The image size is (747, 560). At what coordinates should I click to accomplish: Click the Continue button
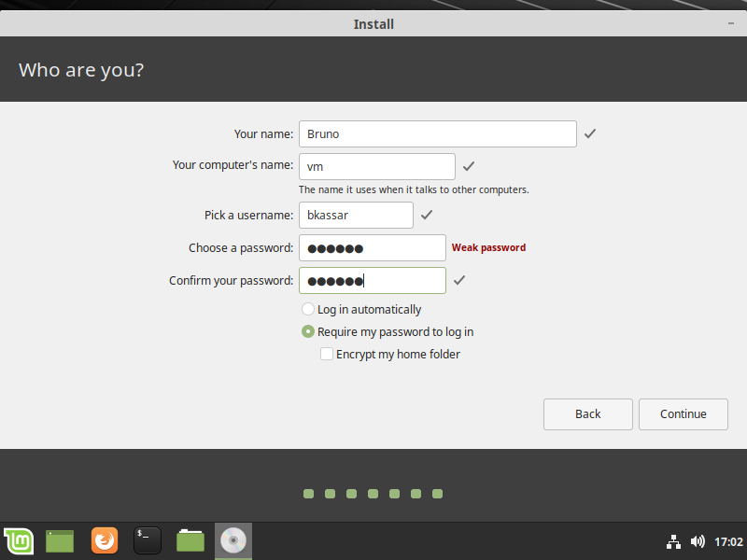pos(684,414)
